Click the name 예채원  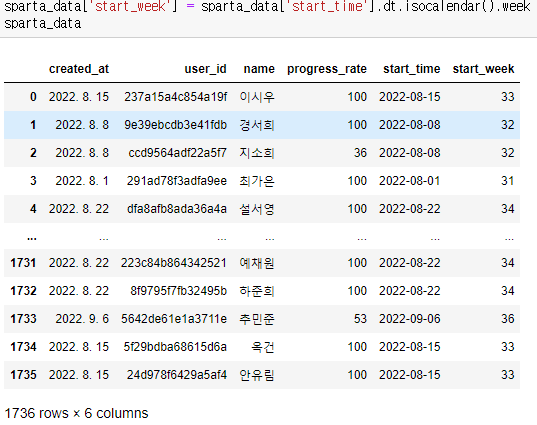(257, 263)
